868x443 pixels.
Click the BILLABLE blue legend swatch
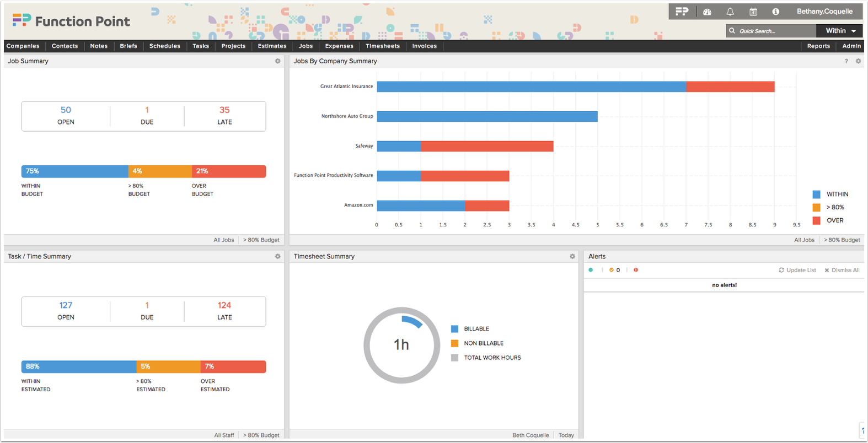pyautogui.click(x=455, y=329)
